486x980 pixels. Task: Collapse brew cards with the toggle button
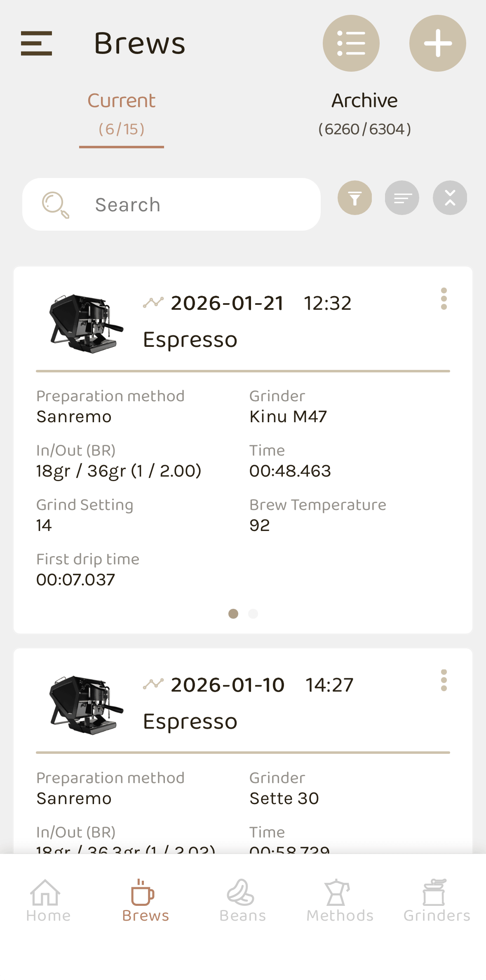tap(450, 198)
